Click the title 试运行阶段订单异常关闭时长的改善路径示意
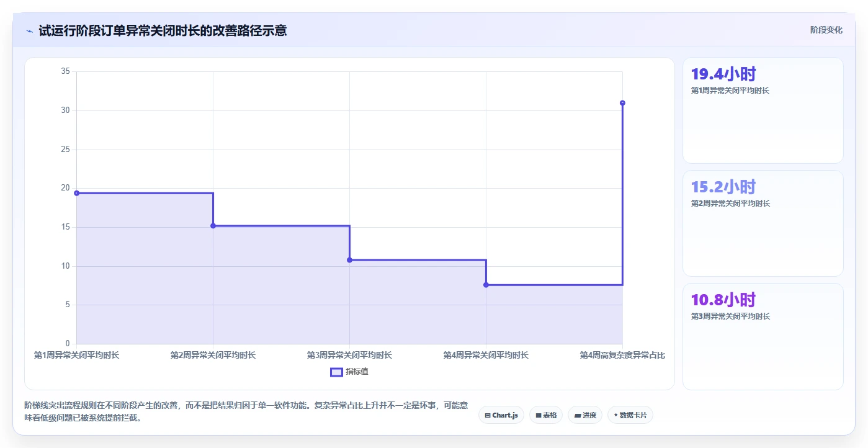This screenshot has width=868, height=448. 163,30
